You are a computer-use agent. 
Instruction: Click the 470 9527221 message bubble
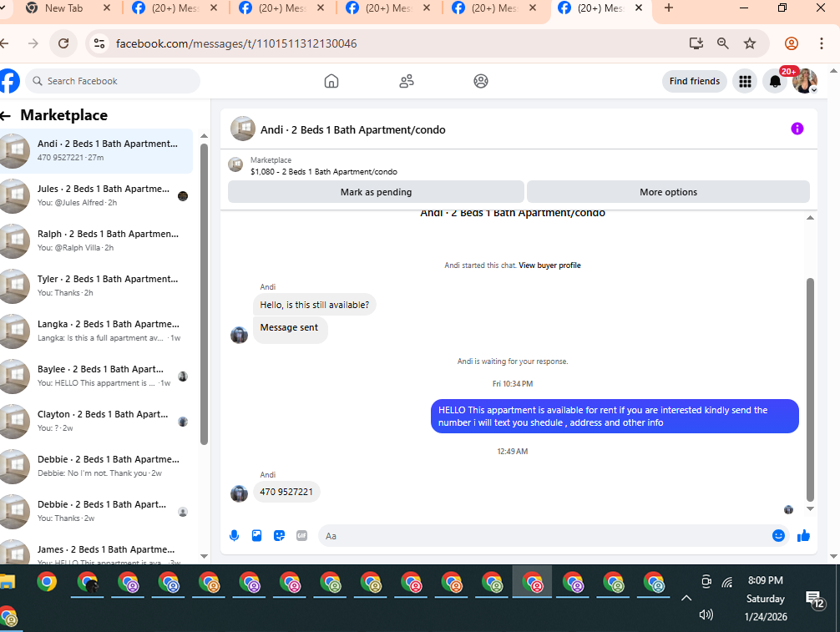(x=286, y=492)
